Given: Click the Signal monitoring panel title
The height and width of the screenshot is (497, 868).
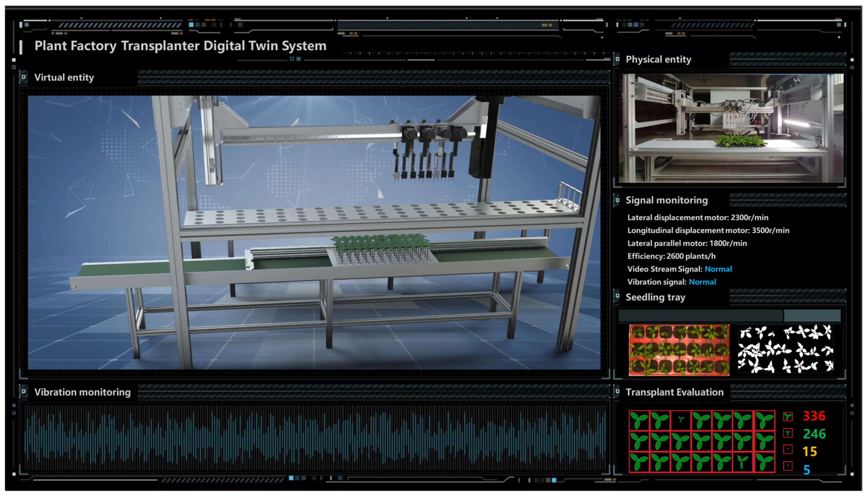Looking at the screenshot, I should coord(666,200).
